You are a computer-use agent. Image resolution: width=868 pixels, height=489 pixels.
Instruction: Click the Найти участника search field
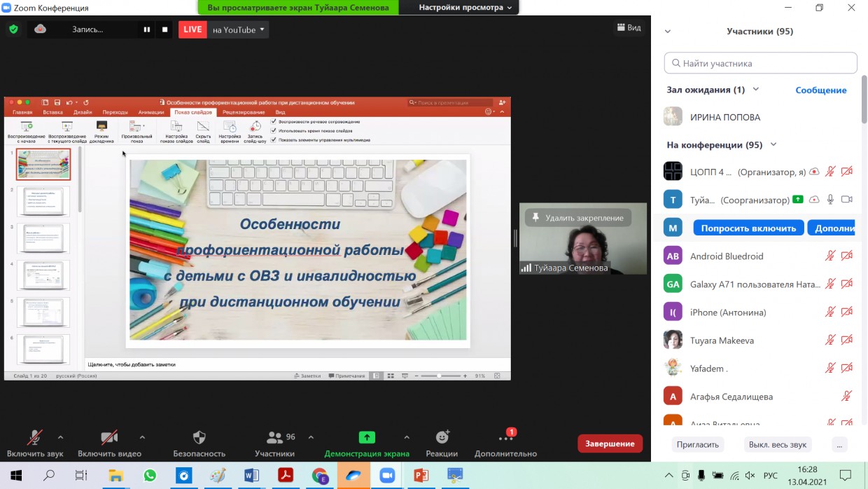[x=761, y=63]
